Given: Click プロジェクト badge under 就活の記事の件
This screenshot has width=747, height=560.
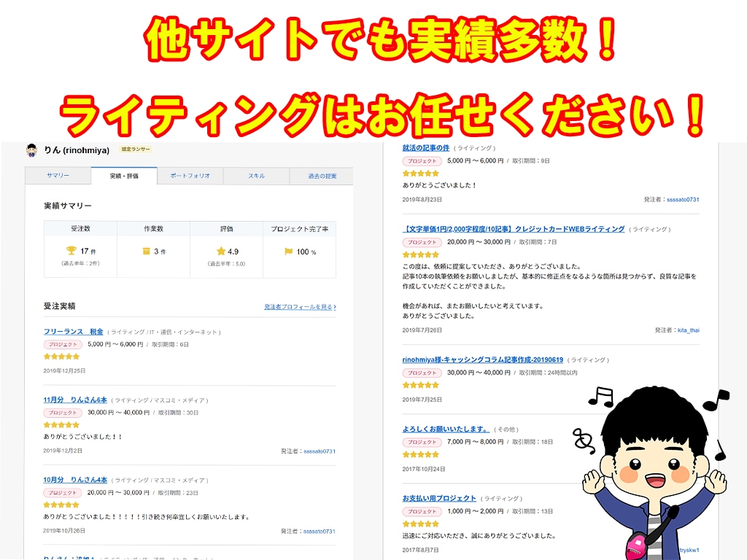Looking at the screenshot, I should [x=422, y=161].
